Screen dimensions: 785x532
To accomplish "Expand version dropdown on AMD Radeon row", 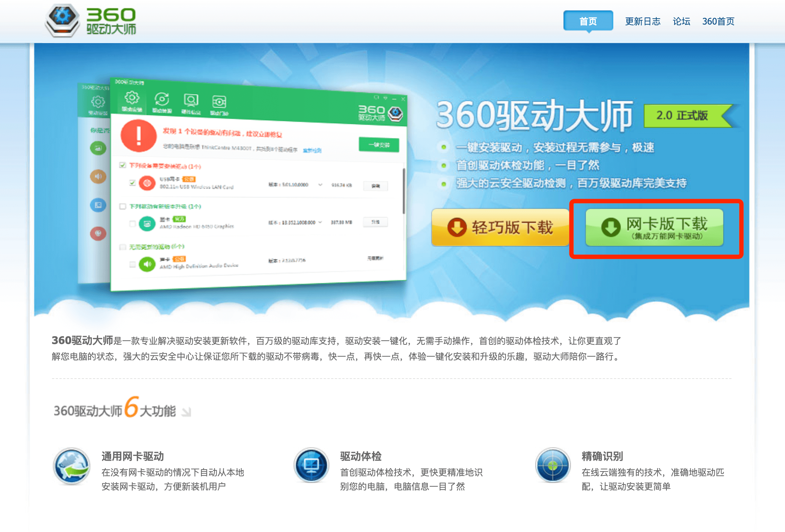I will 320,222.
